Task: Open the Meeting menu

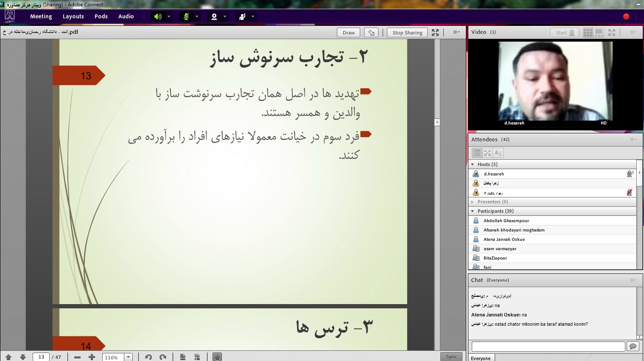Action: tap(41, 17)
